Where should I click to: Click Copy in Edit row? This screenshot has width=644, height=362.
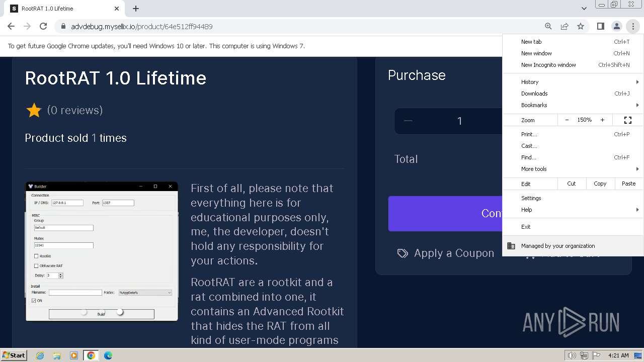[x=600, y=184]
